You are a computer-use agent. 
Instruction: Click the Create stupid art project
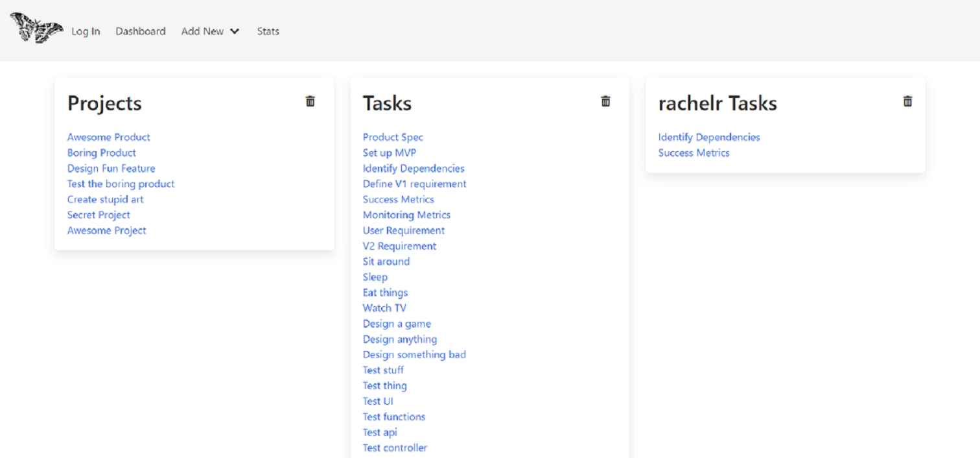[105, 199]
